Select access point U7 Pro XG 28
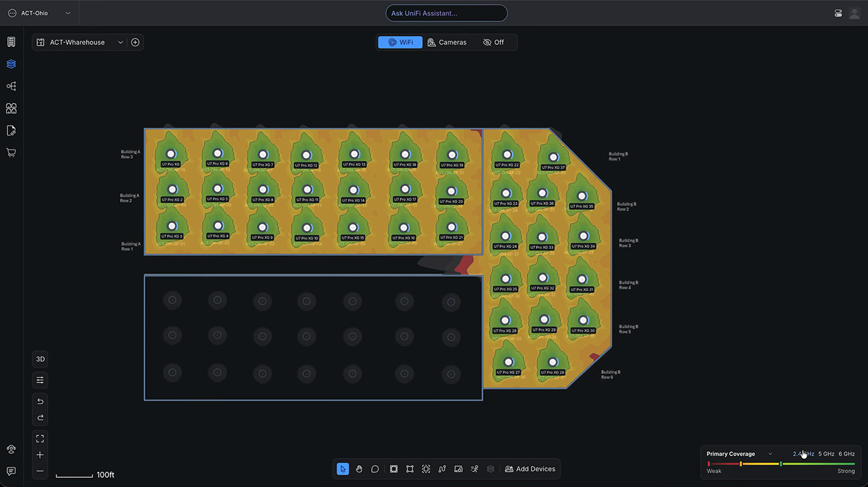868x487 pixels. [x=552, y=363]
